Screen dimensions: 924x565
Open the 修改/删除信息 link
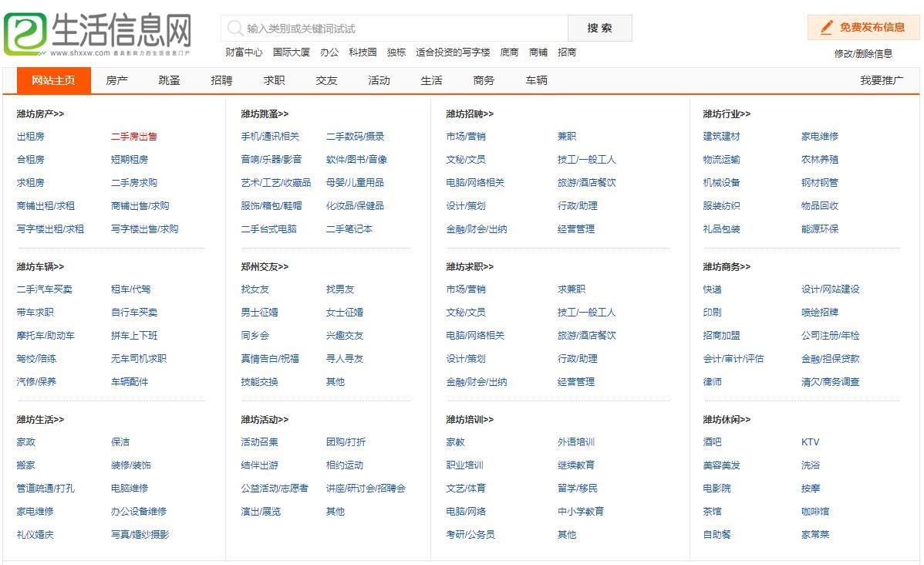click(863, 54)
